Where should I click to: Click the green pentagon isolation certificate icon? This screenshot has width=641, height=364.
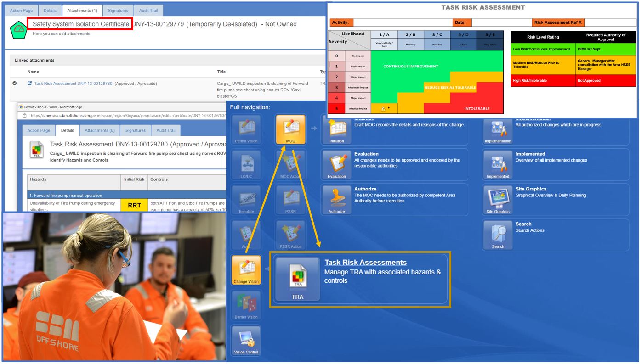point(19,29)
